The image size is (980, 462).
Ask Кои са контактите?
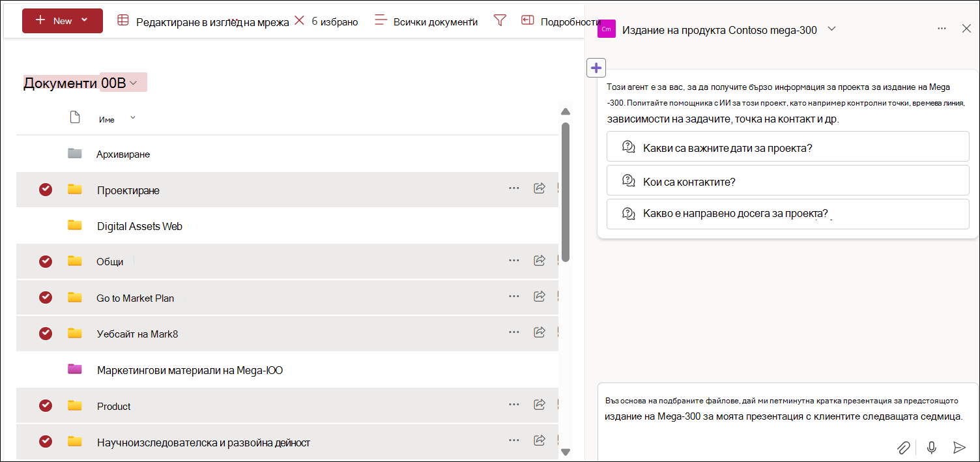788,180
